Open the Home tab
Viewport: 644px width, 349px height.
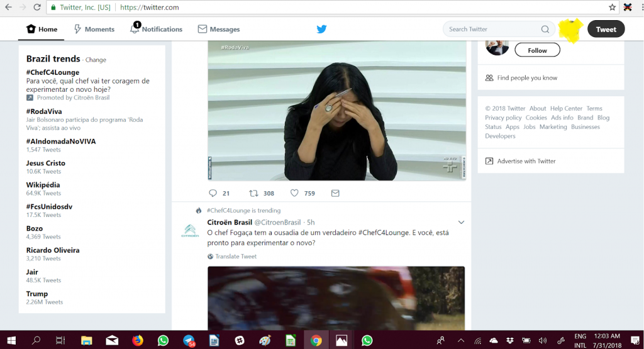[x=42, y=29]
